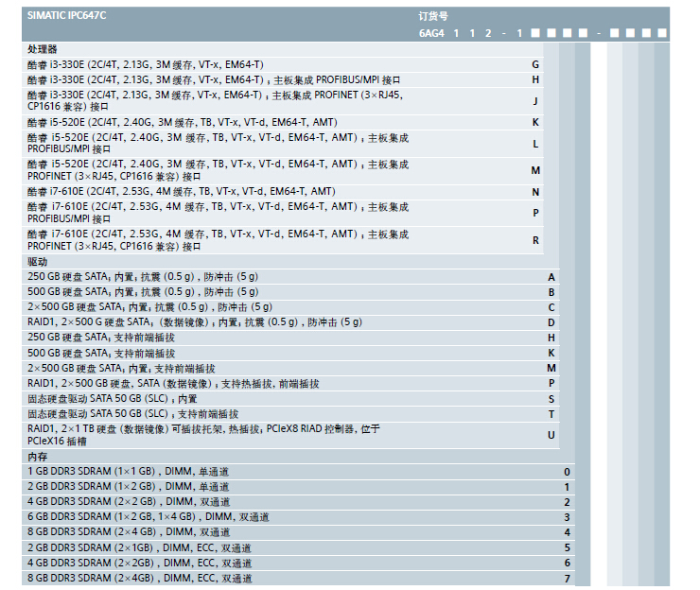Click code K for the i5-520E processor
Image resolution: width=700 pixels, height=590 pixels.
tap(535, 123)
